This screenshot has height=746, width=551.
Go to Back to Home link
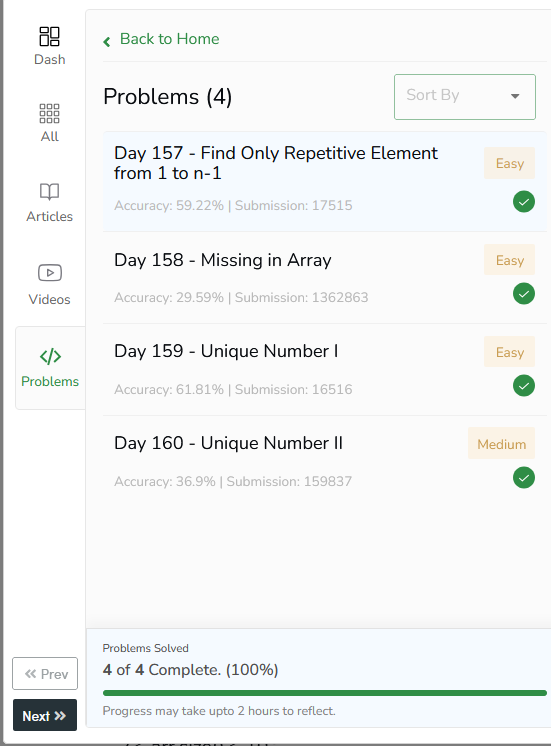click(169, 39)
